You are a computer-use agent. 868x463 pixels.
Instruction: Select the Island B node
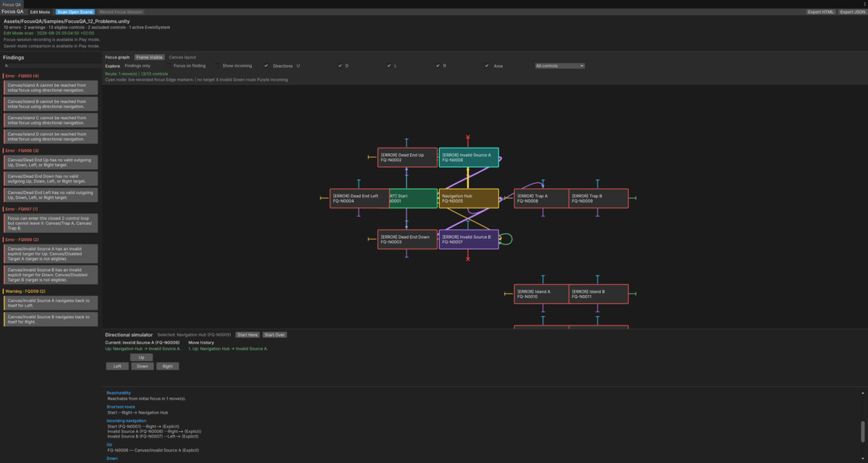coord(598,294)
